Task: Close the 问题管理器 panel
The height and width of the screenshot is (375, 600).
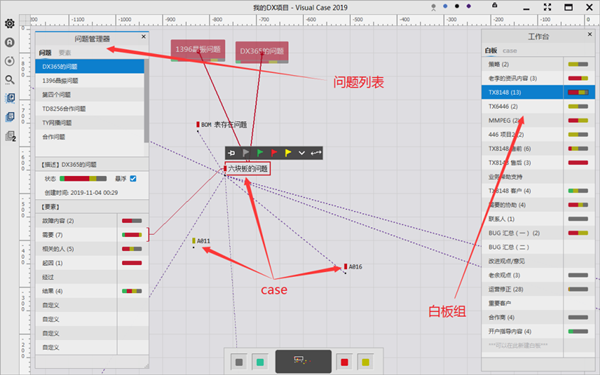Action: [x=143, y=37]
